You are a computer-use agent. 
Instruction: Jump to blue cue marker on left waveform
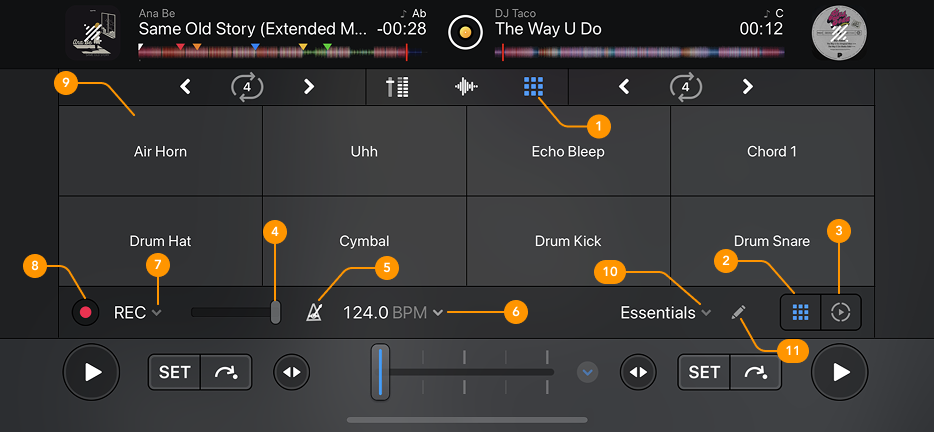[255, 46]
